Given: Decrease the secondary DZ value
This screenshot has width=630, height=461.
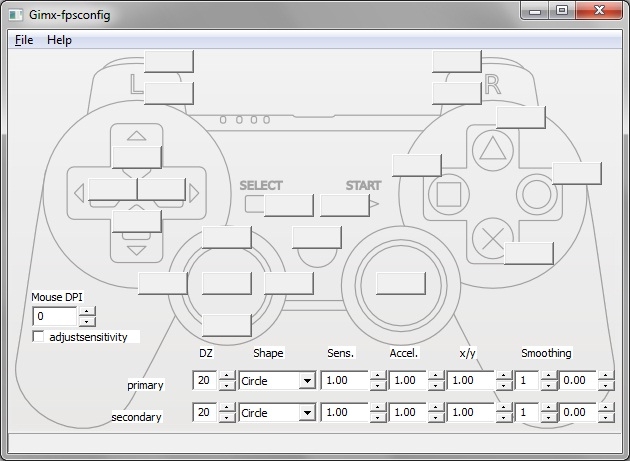Looking at the screenshot, I should click(227, 417).
